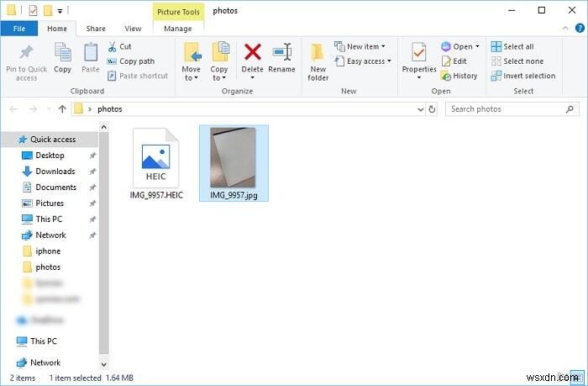
Task: Select bottom This PC tree item
Action: click(44, 341)
